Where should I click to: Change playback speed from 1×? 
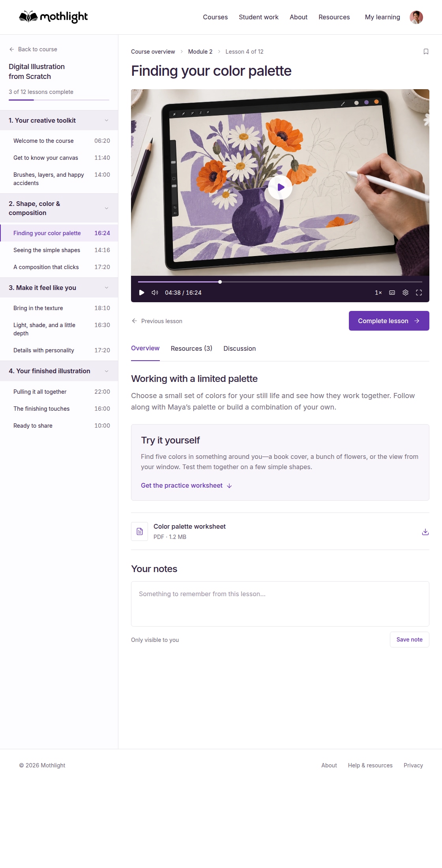378,293
